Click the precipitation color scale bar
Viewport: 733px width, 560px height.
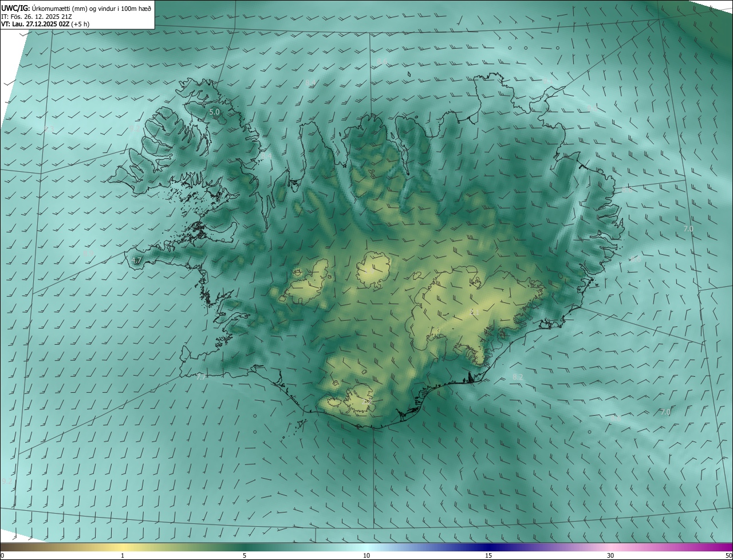366,547
